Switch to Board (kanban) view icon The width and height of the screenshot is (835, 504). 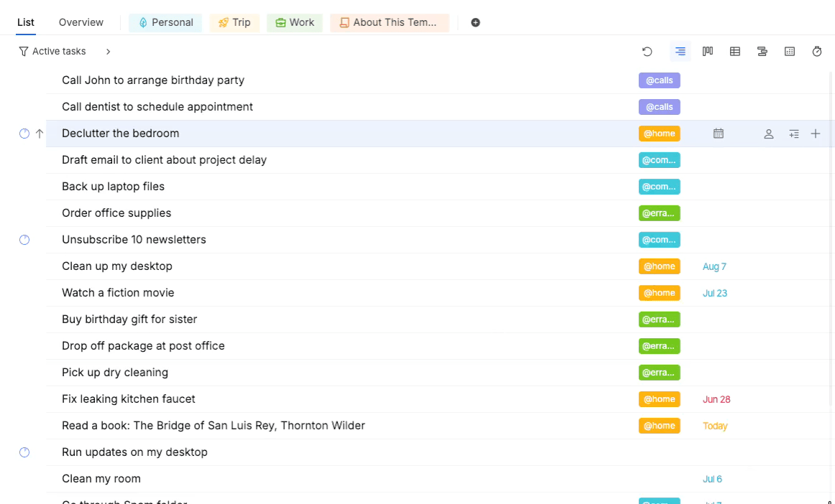pyautogui.click(x=708, y=52)
